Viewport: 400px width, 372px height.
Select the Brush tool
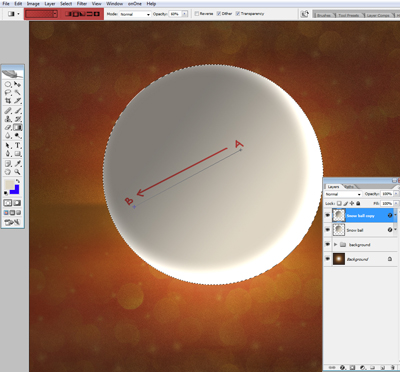pyautogui.click(x=17, y=111)
